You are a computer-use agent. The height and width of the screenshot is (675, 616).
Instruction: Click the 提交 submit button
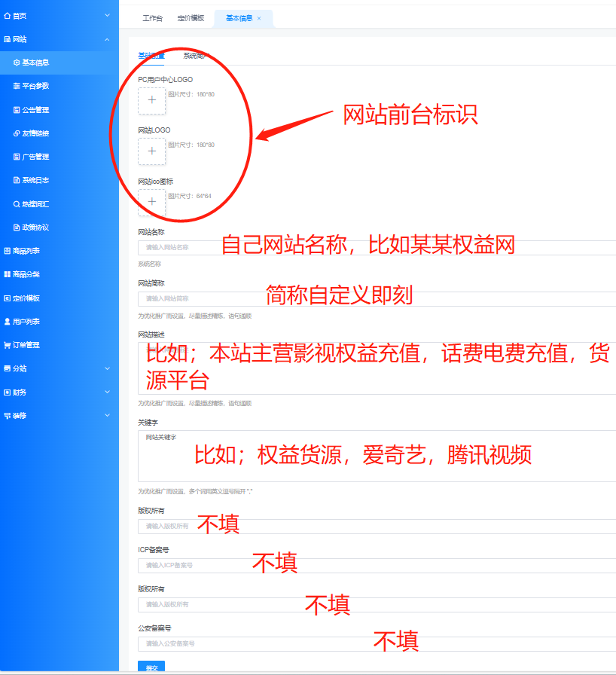click(x=151, y=667)
